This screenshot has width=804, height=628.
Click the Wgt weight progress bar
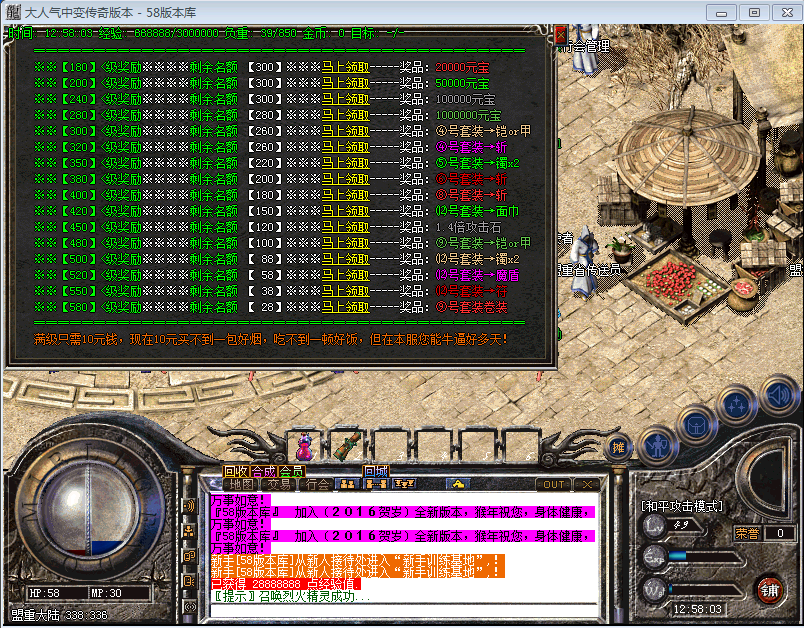[x=705, y=590]
